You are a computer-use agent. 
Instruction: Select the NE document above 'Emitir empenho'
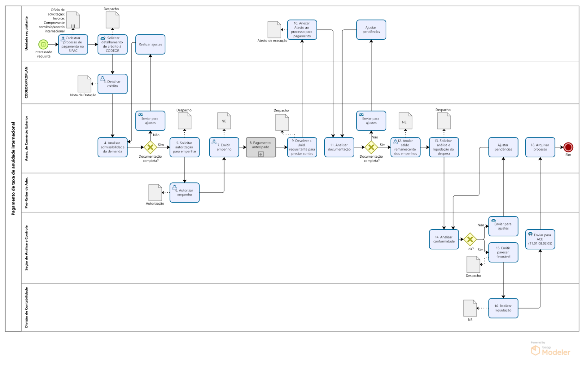224,121
